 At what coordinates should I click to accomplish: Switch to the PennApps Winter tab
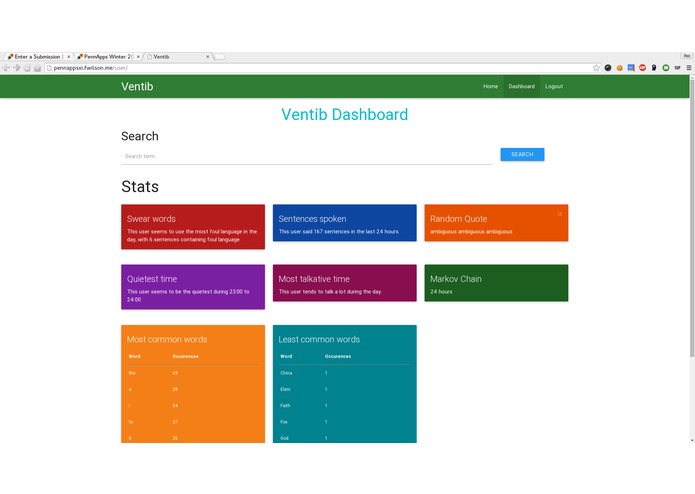108,57
